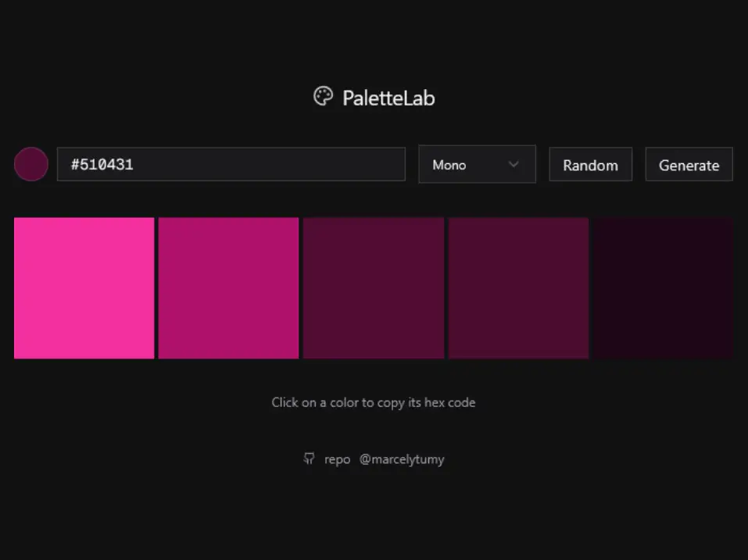
Task: Click the Random button
Action: tap(591, 165)
